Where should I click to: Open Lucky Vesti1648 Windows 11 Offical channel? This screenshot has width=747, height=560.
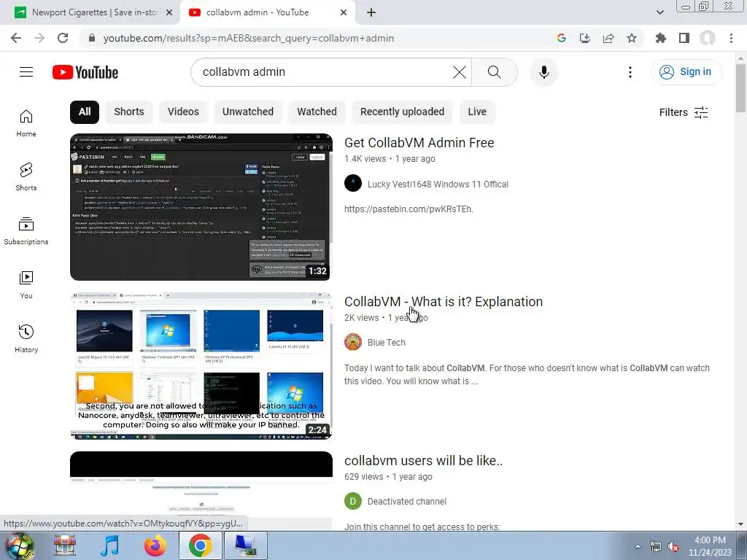click(438, 184)
